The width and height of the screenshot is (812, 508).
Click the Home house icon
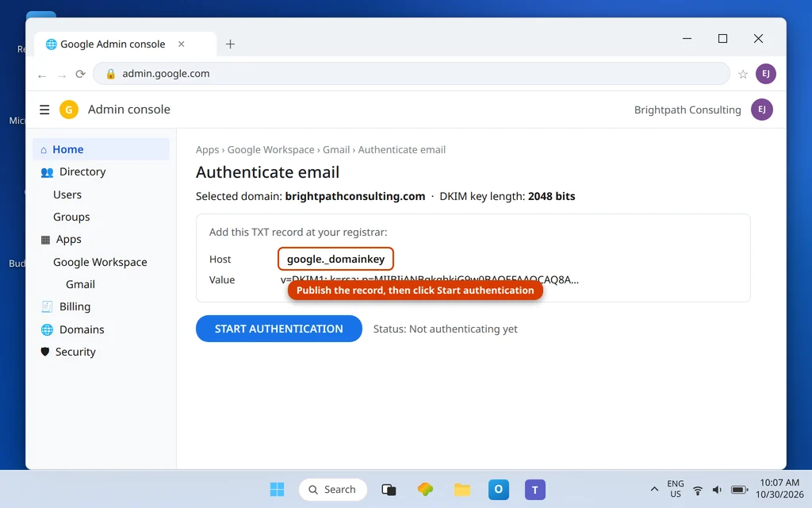pyautogui.click(x=44, y=150)
